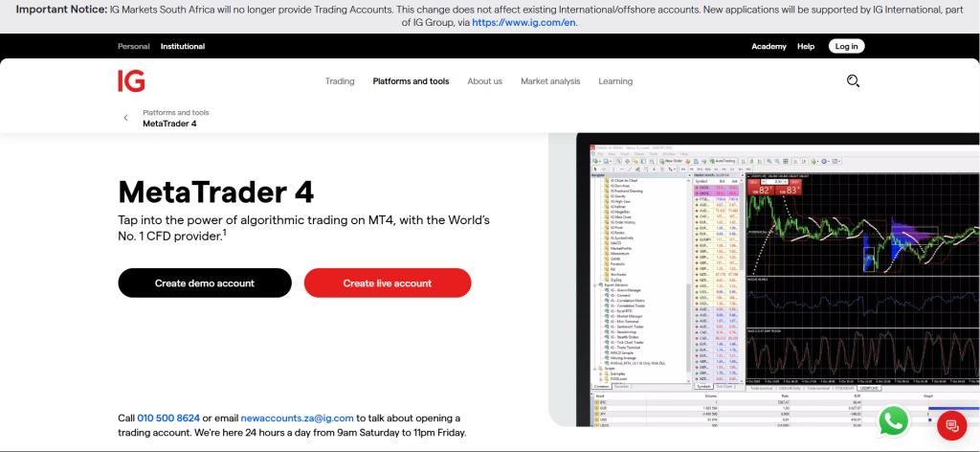The image size is (980, 452).
Task: Click the back chevron beside the breadcrumb
Action: pyautogui.click(x=125, y=118)
